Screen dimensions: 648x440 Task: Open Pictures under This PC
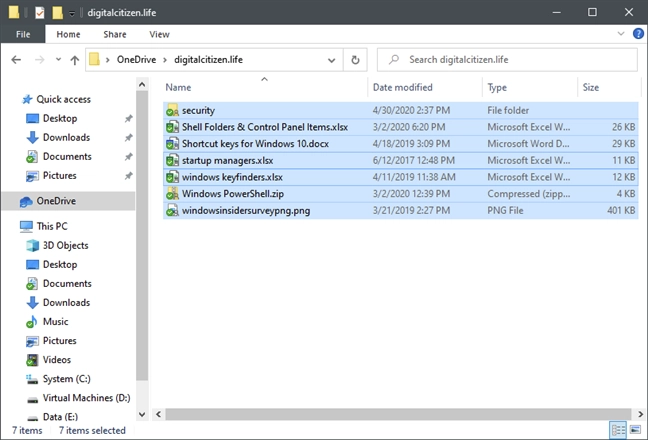pos(60,341)
